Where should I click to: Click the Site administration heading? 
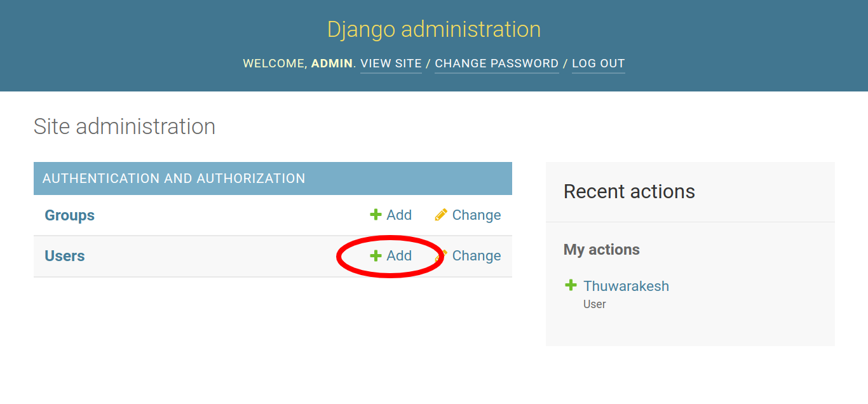pos(125,126)
